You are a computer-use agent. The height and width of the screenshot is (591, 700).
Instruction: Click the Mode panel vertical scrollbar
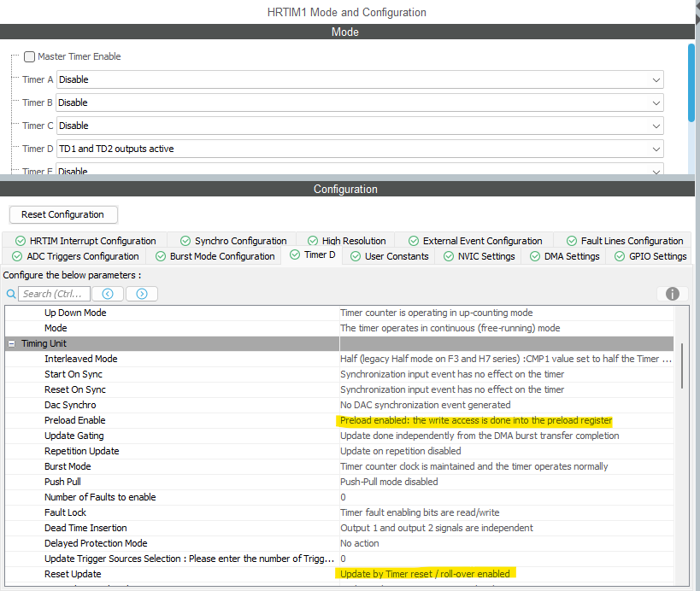point(691,83)
